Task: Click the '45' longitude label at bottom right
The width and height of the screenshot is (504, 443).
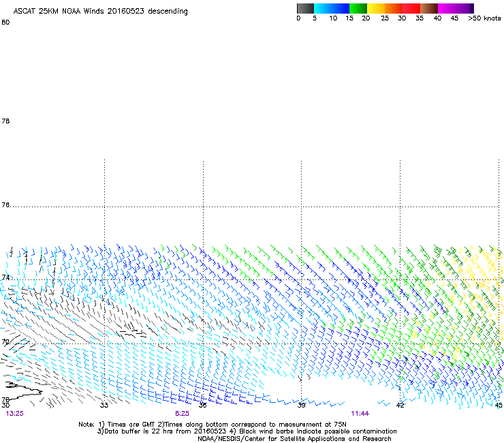Action: (499, 405)
